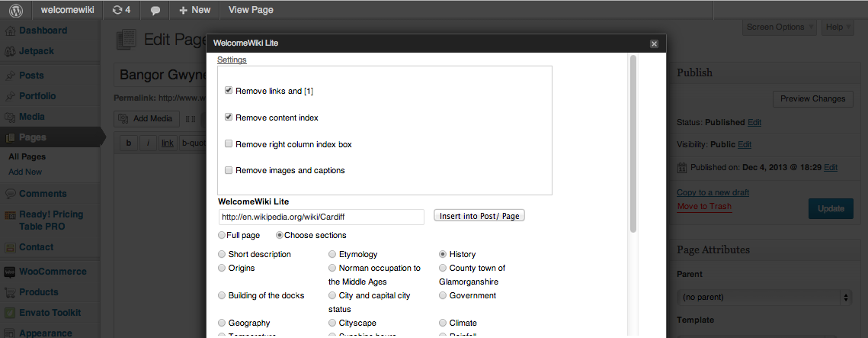Select the Cityscape section radio
868x338 pixels.
click(x=332, y=323)
